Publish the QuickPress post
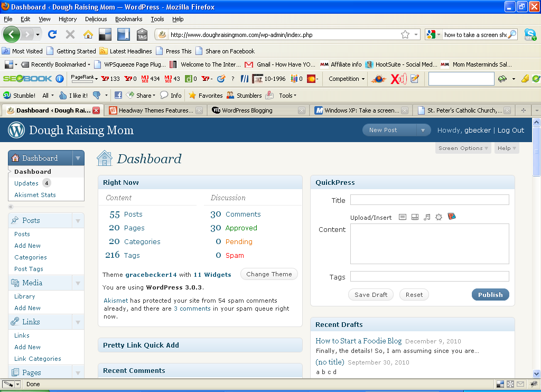The image size is (541, 392). click(x=490, y=295)
